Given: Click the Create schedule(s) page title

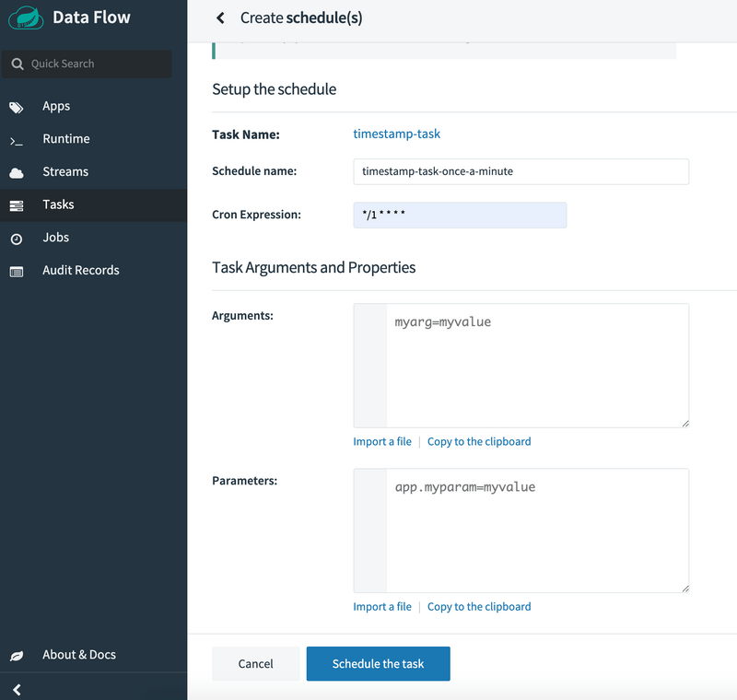Looking at the screenshot, I should [x=301, y=17].
